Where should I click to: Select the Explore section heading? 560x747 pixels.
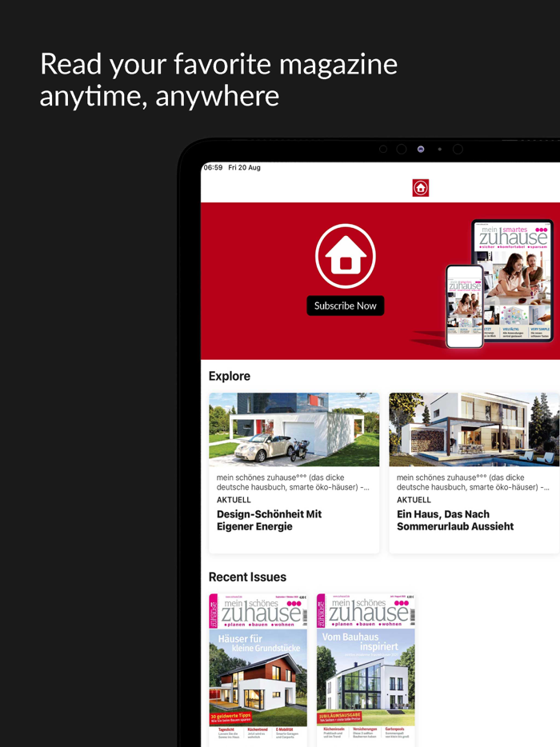coord(230,376)
